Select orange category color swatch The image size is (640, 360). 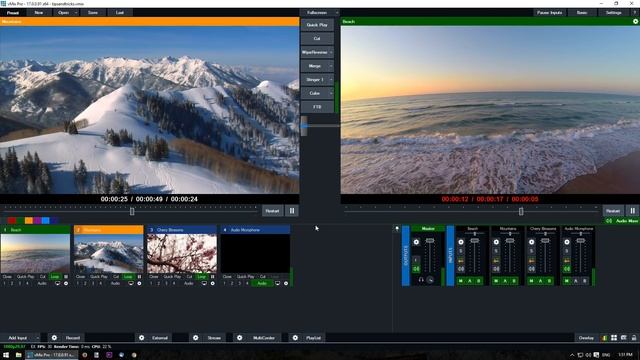click(29, 220)
